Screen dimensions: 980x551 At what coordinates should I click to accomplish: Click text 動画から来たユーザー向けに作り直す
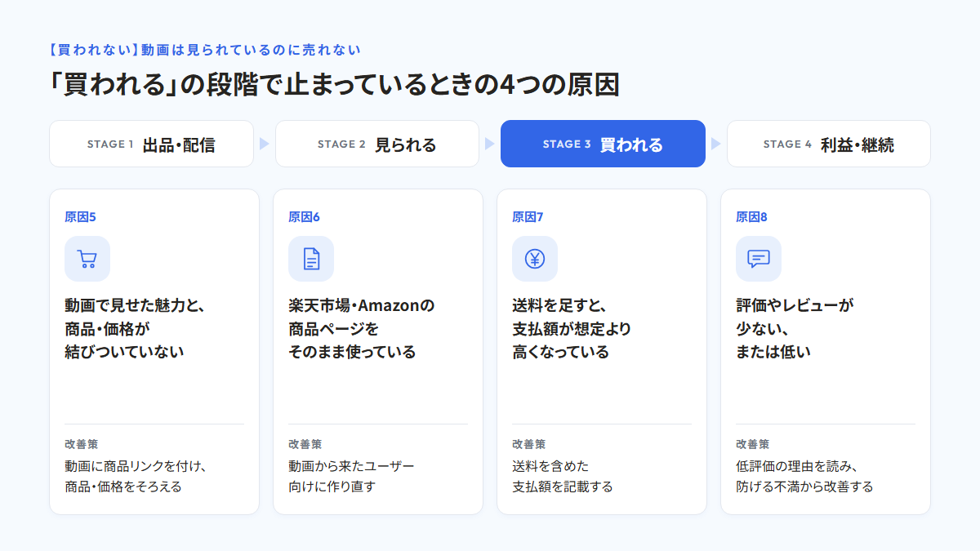coord(352,477)
